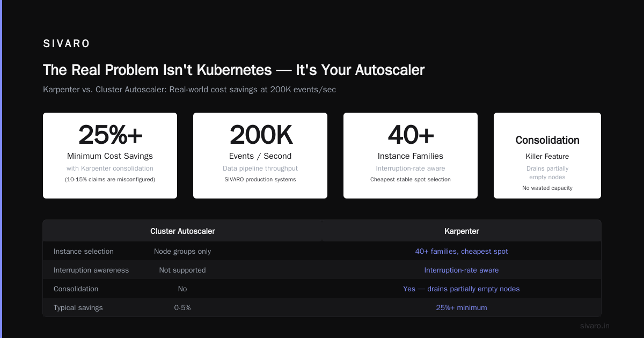Click the subtitle mentioning 200K events/sec
Screen dimensions: 644x338
tap(189, 90)
